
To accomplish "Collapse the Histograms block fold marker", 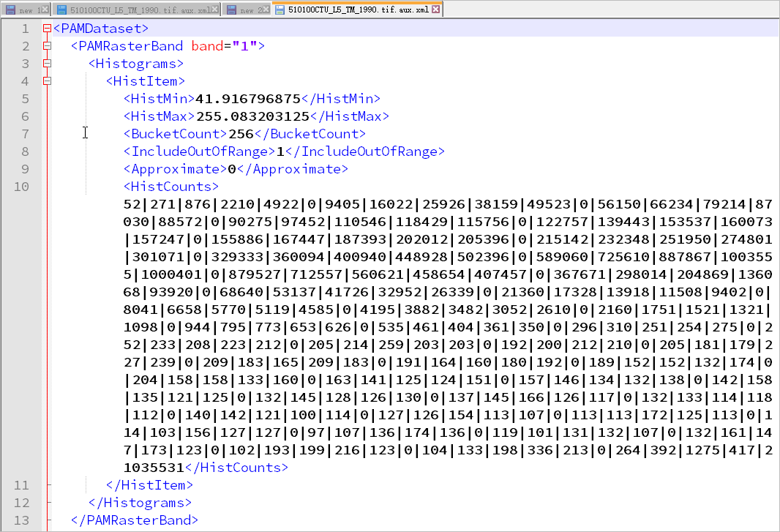I will tap(47, 64).
